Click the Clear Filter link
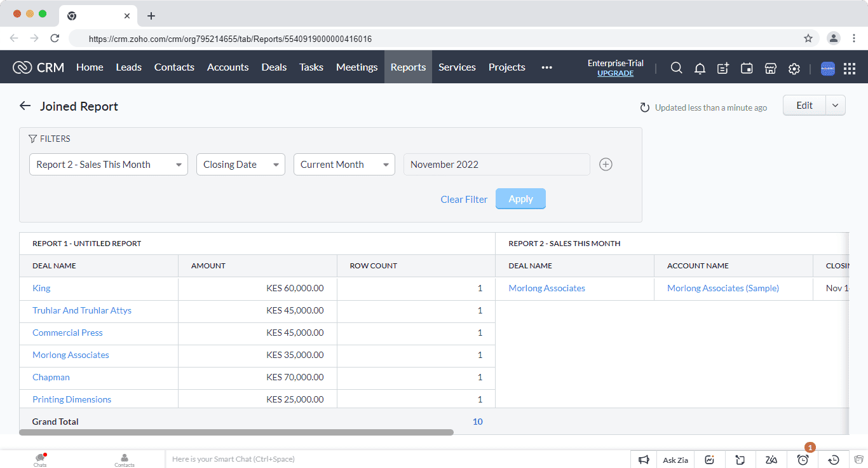Image resolution: width=868 pixels, height=468 pixels. [464, 200]
